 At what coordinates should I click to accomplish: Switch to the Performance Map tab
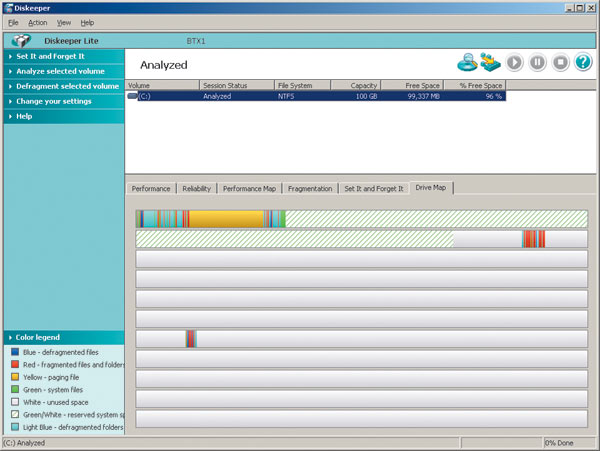(249, 189)
